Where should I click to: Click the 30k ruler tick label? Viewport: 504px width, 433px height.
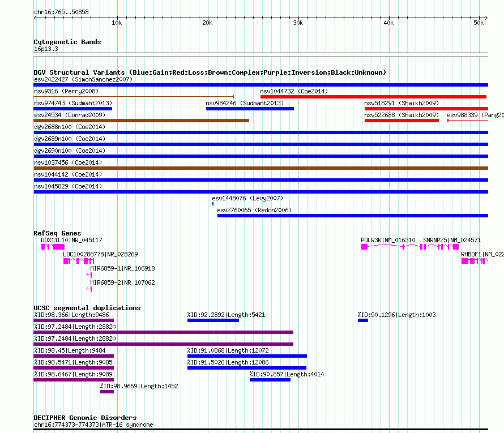click(x=298, y=23)
